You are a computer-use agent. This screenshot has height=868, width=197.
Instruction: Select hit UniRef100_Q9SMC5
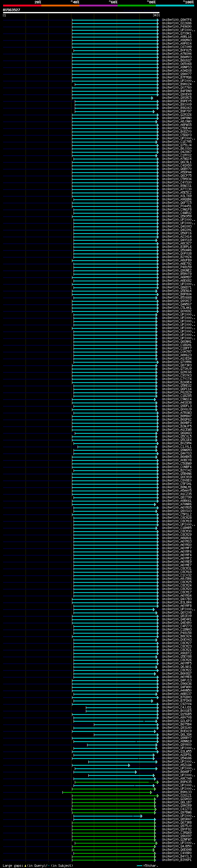pyautogui.click(x=176, y=98)
